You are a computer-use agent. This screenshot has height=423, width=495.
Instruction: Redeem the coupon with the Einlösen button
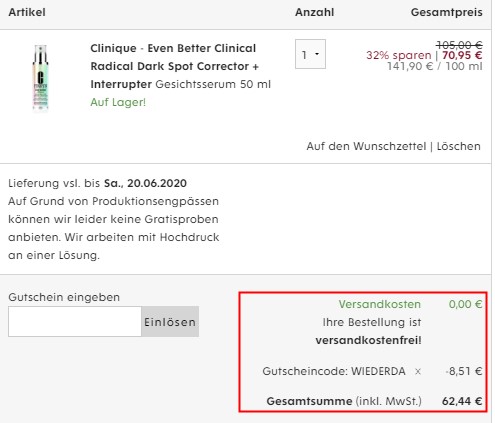[x=170, y=322]
